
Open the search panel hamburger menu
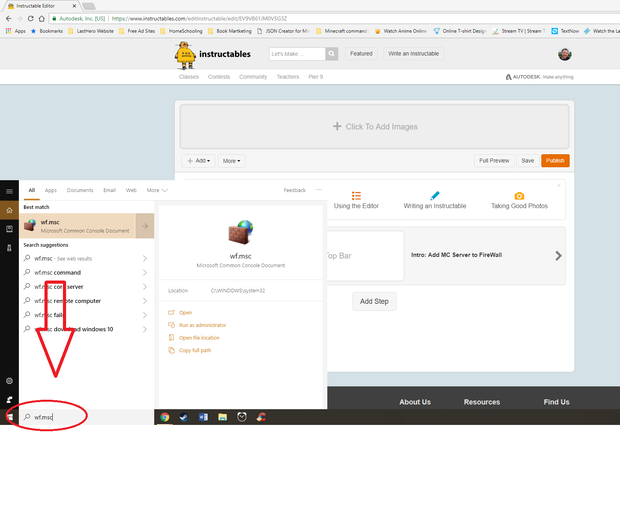tap(9, 190)
